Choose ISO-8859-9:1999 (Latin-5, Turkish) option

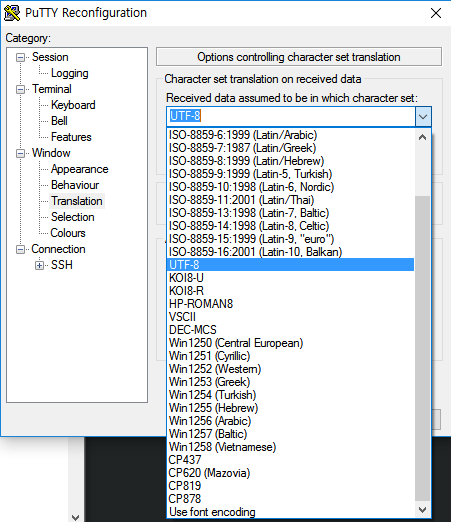click(290, 174)
